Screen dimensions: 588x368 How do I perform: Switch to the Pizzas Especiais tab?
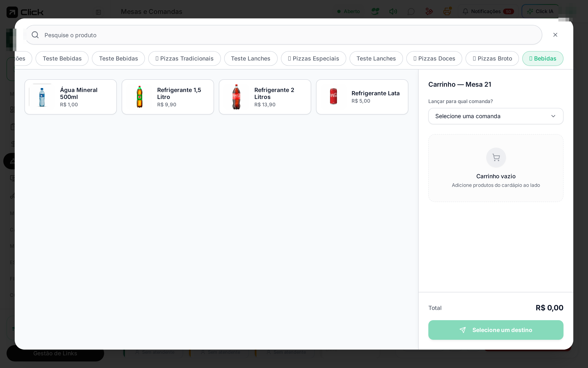(313, 58)
